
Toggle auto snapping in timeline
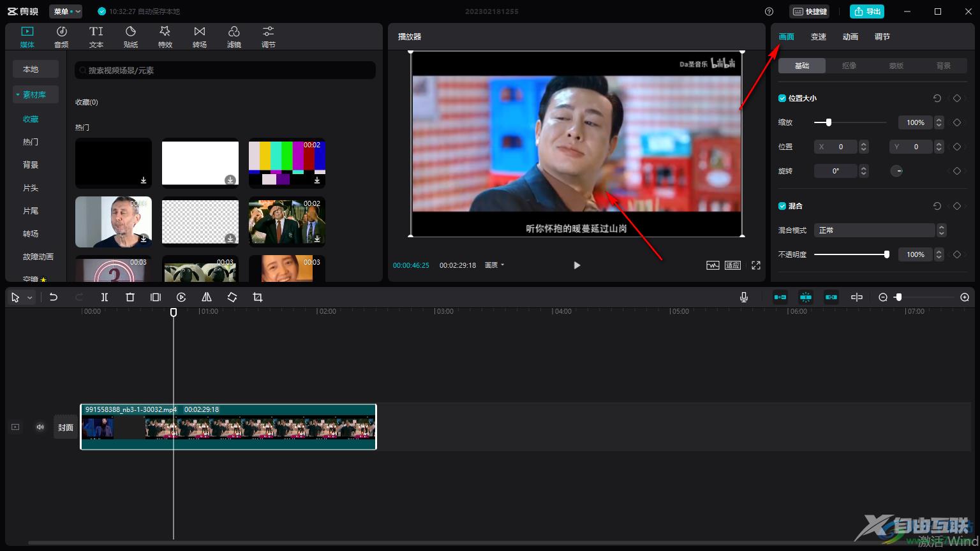click(x=806, y=297)
